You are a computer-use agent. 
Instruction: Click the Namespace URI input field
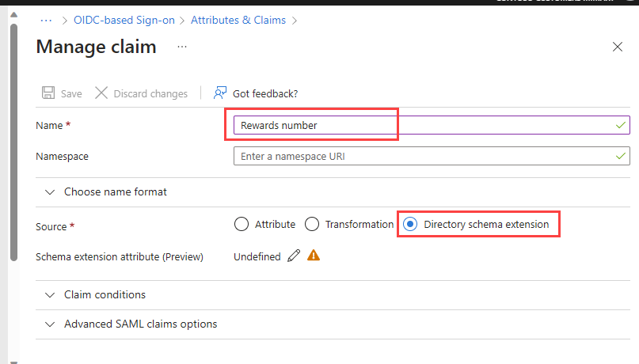click(x=424, y=157)
